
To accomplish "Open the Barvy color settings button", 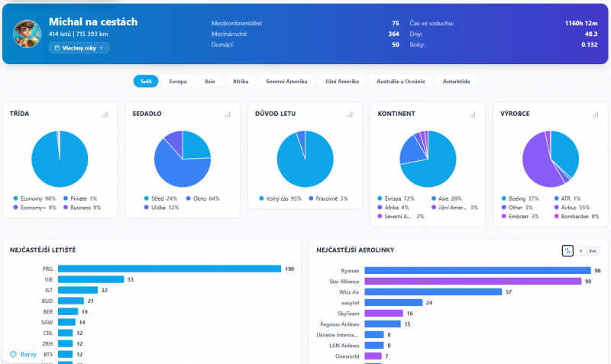I will click(x=24, y=354).
